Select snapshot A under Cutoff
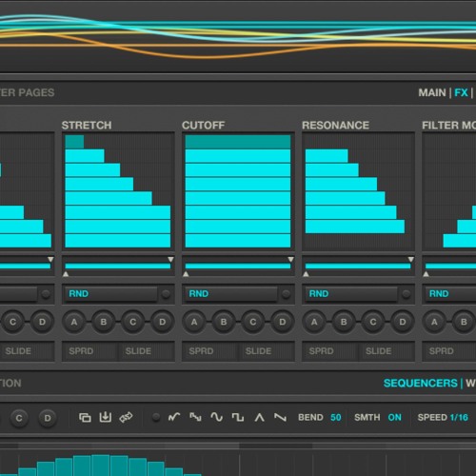Viewport: 476px width, 476px height. 194,322
